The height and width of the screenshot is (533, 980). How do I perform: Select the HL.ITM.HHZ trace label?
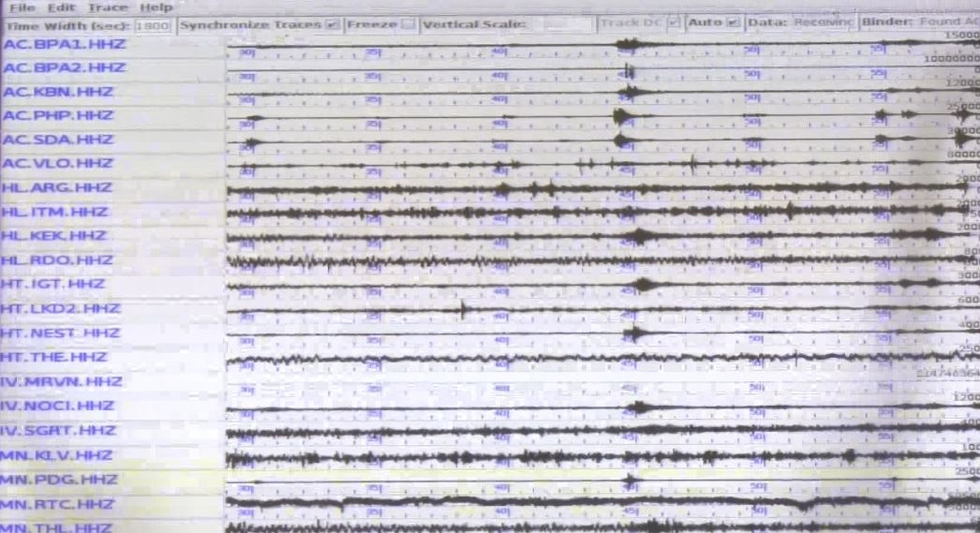click(x=54, y=213)
